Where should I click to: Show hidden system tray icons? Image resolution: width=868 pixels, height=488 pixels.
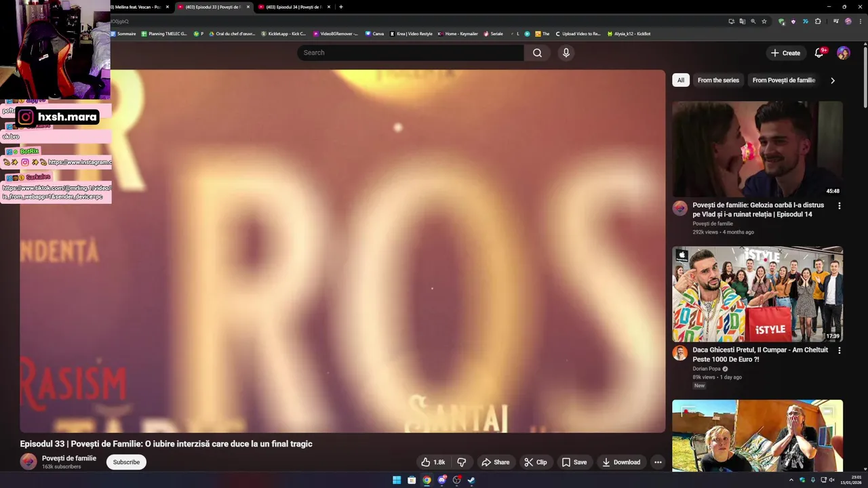tap(791, 481)
